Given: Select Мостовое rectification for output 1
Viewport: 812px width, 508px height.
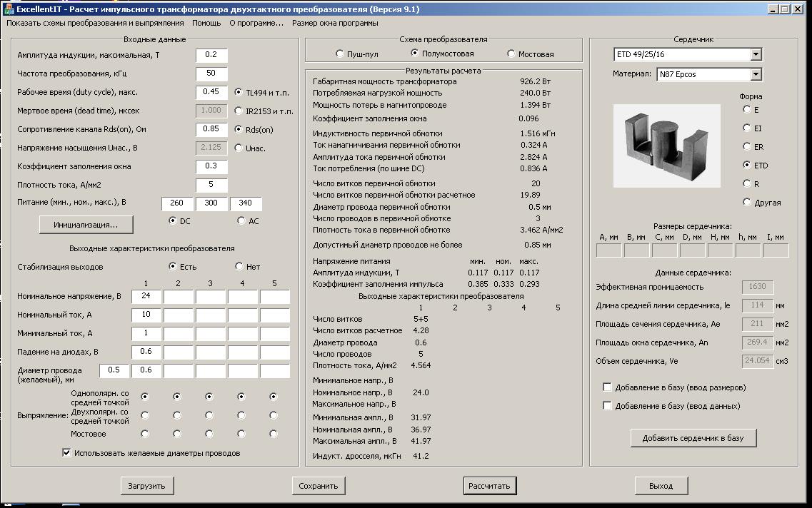Looking at the screenshot, I should point(145,434).
